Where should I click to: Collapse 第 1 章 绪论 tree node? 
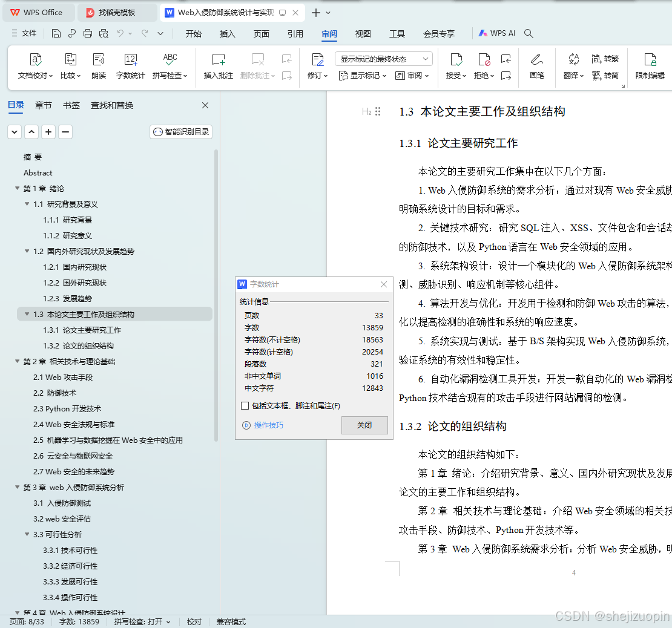[17, 189]
